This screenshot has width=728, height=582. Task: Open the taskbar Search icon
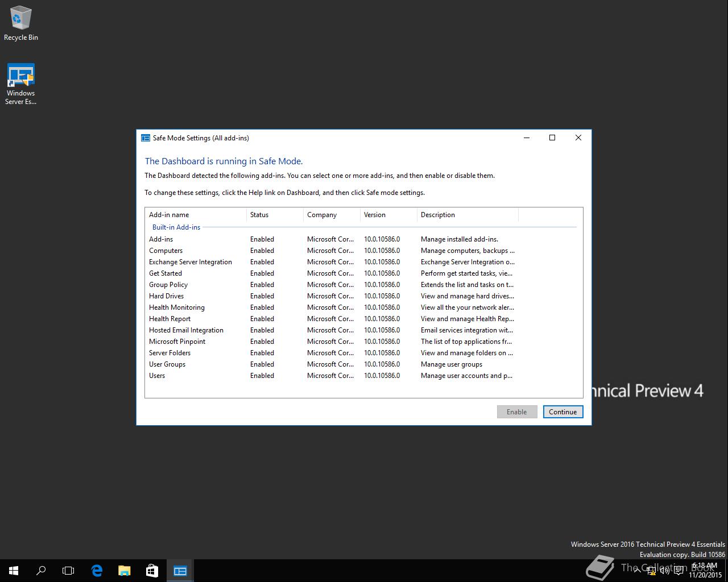coord(41,571)
